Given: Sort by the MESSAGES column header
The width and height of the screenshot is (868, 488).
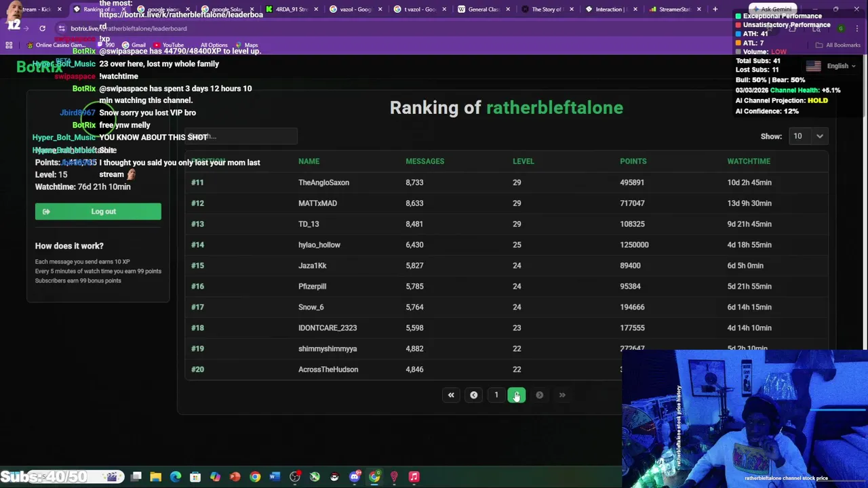Looking at the screenshot, I should click(425, 161).
